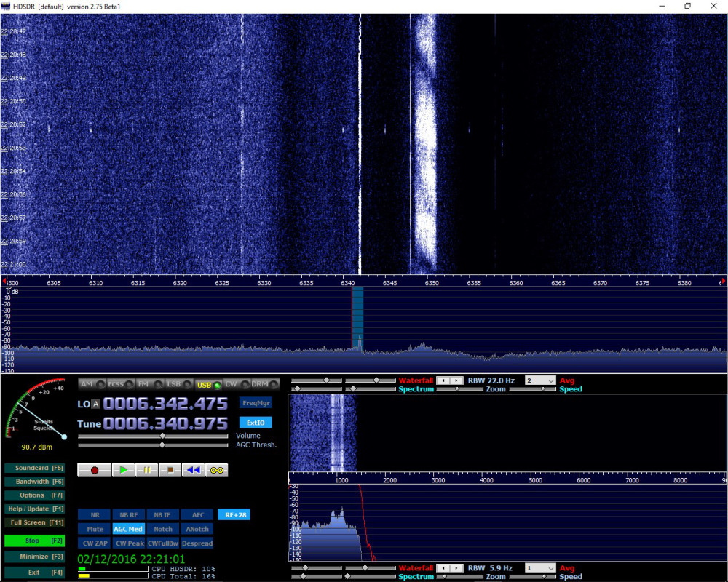Click the loop playback infinity icon
728x582 pixels.
217,470
